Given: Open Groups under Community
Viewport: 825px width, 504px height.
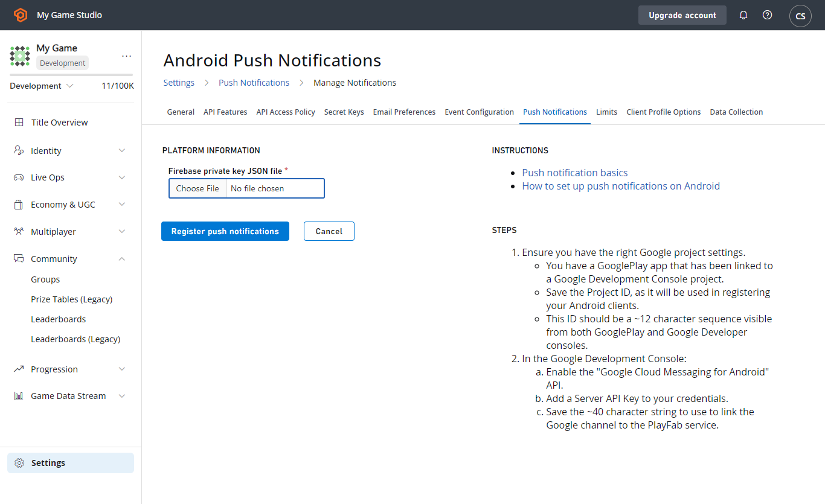Looking at the screenshot, I should click(45, 279).
